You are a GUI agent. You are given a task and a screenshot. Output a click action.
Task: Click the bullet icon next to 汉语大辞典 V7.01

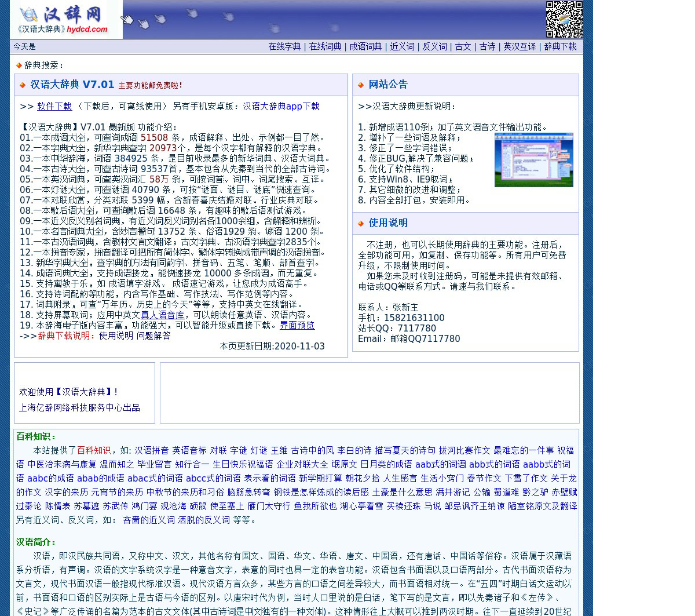point(23,85)
